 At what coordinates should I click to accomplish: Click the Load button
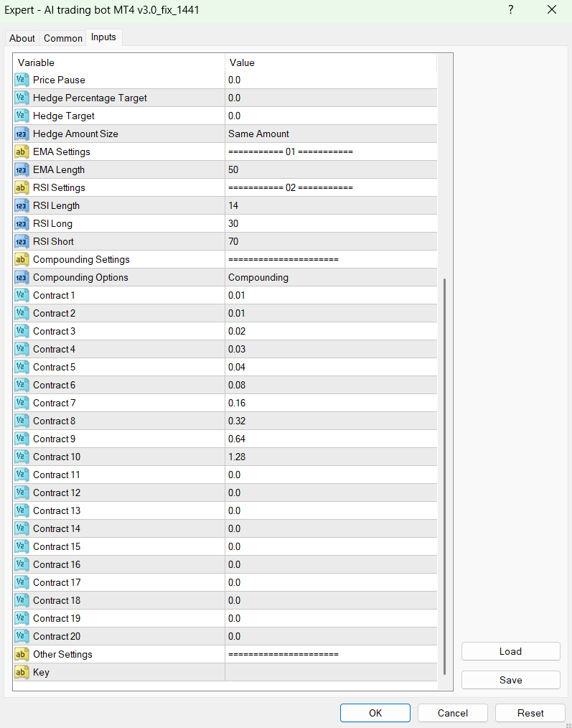coord(511,651)
